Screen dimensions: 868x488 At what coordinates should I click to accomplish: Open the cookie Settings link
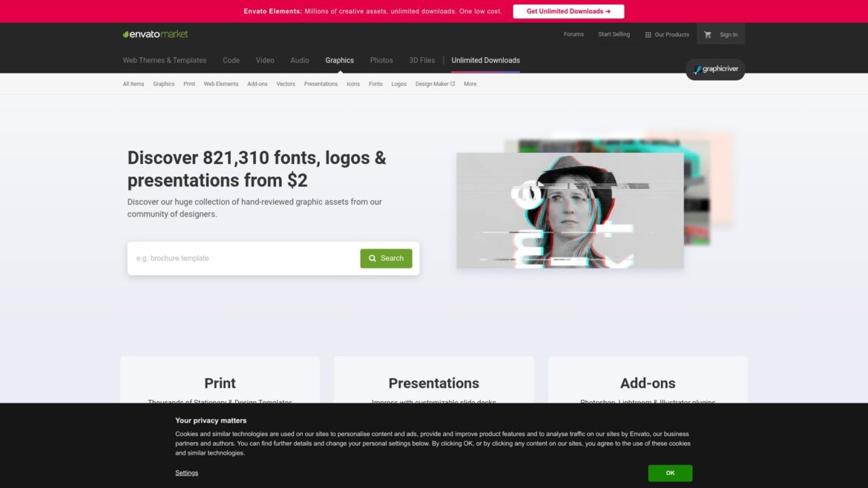tap(186, 472)
